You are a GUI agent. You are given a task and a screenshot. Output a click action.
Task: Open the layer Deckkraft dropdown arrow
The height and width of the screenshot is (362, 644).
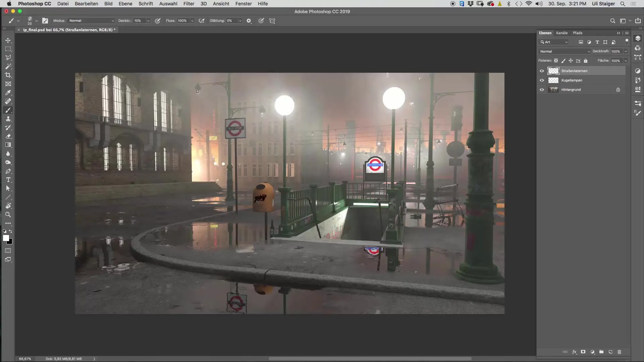click(x=626, y=51)
